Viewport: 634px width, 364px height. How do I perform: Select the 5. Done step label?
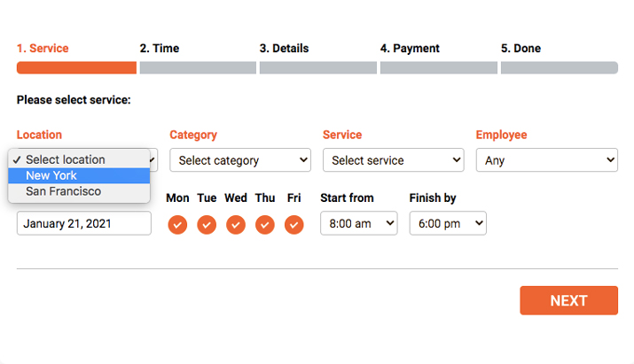pyautogui.click(x=521, y=49)
